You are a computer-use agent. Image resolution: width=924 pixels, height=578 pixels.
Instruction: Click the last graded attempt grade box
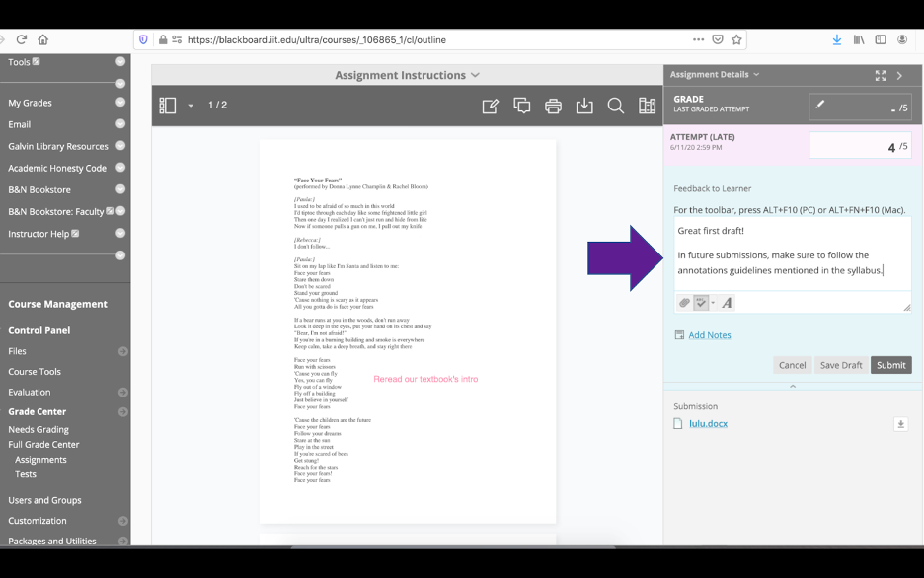pos(861,108)
